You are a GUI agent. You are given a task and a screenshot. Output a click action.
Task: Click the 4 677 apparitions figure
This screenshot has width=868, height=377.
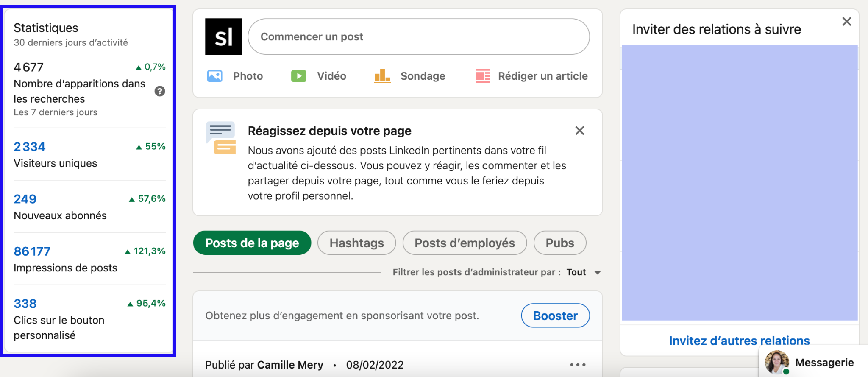click(x=29, y=67)
